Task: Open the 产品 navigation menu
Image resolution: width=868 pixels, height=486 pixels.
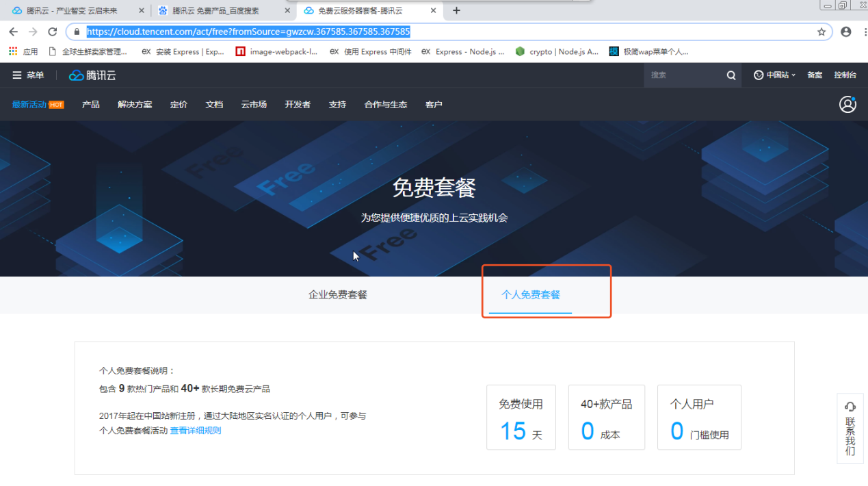Action: tap(90, 105)
